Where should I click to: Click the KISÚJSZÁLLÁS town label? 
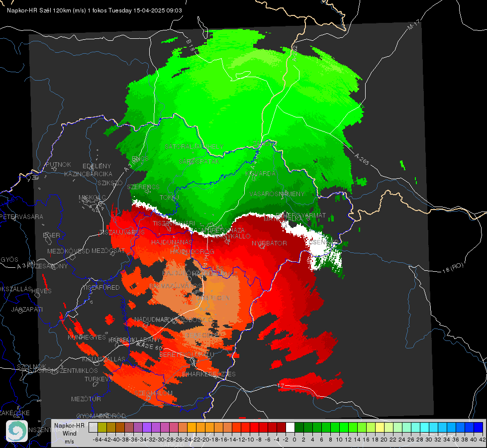click(x=103, y=359)
